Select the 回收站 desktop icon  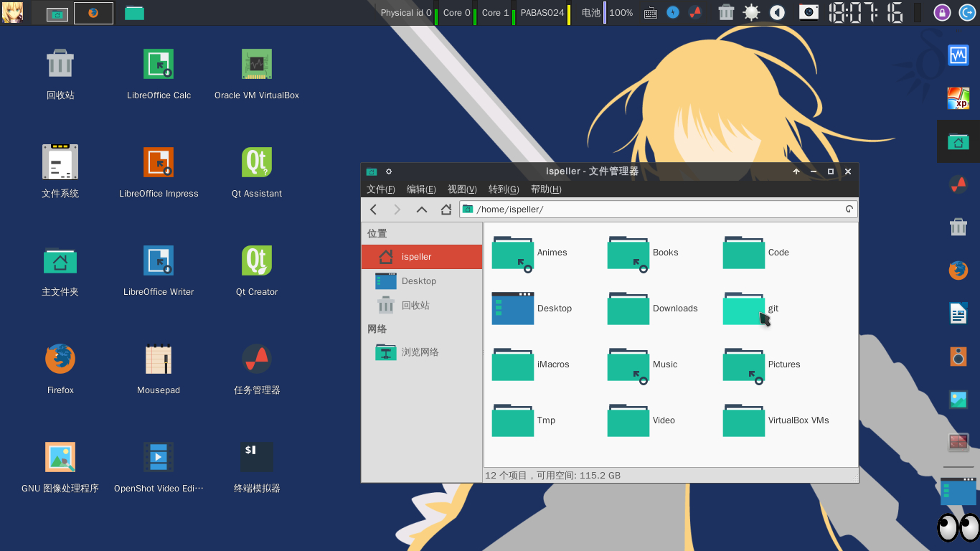point(60,75)
